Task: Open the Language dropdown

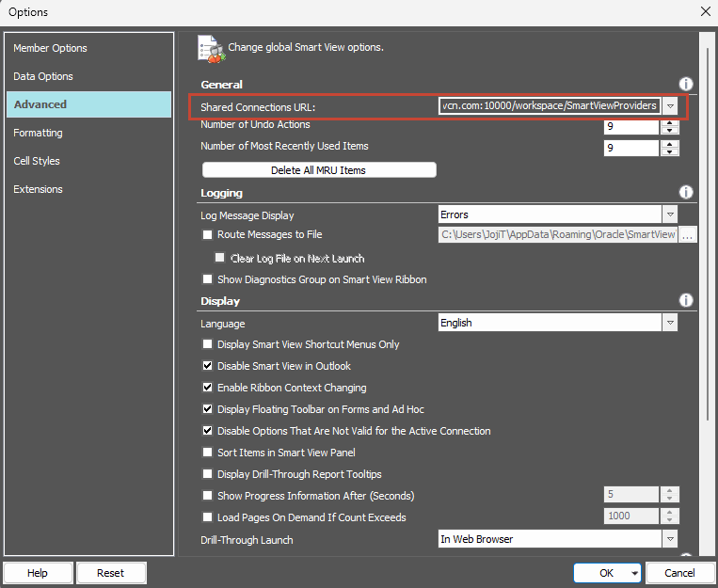Action: click(670, 323)
